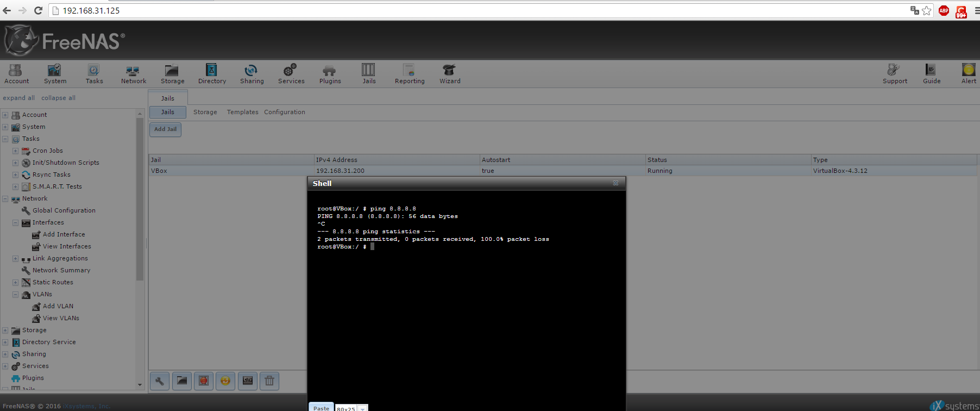This screenshot has height=411, width=980.
Task: Click the Paste button under the shell
Action: pyautogui.click(x=321, y=408)
